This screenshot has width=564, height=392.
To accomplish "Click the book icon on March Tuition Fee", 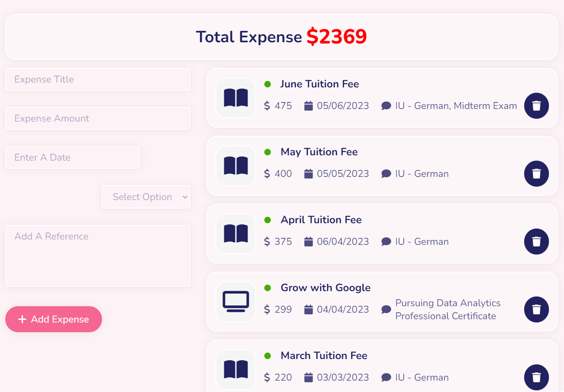I will click(x=235, y=369).
